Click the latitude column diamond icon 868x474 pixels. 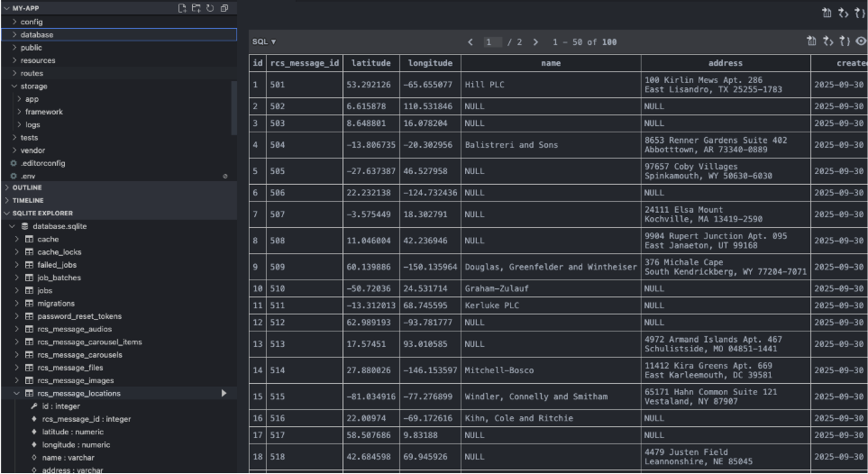[x=34, y=432]
